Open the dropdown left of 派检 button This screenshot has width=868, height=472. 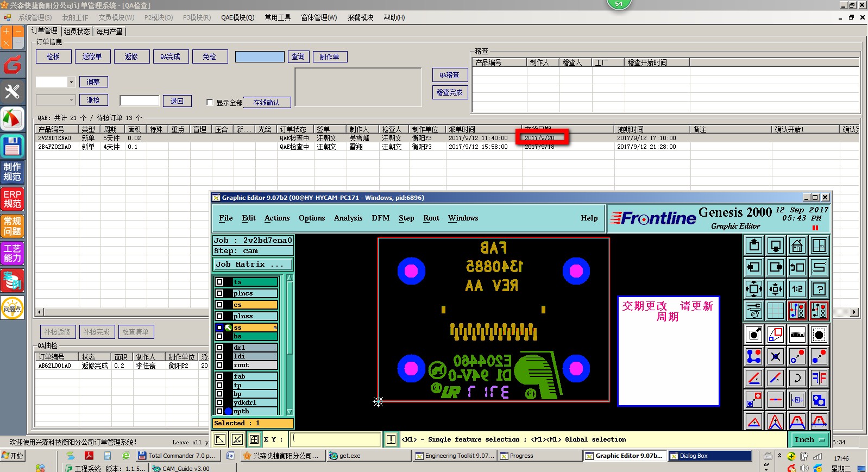pyautogui.click(x=71, y=100)
